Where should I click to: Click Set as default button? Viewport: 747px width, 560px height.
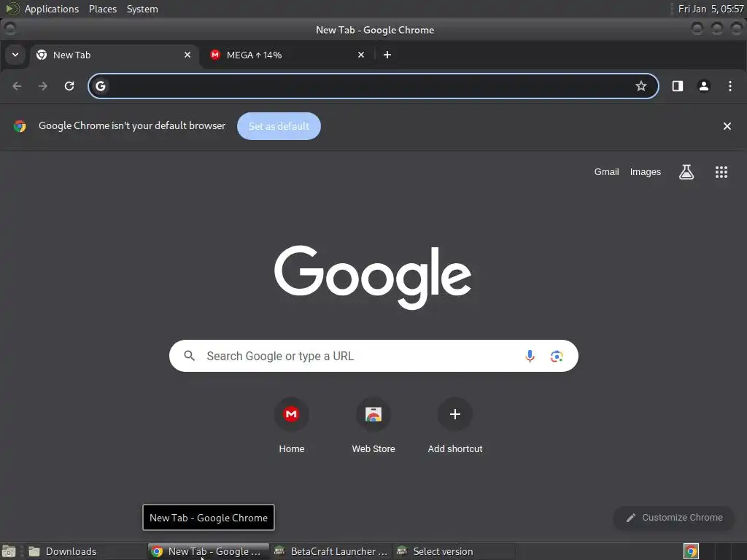click(279, 126)
